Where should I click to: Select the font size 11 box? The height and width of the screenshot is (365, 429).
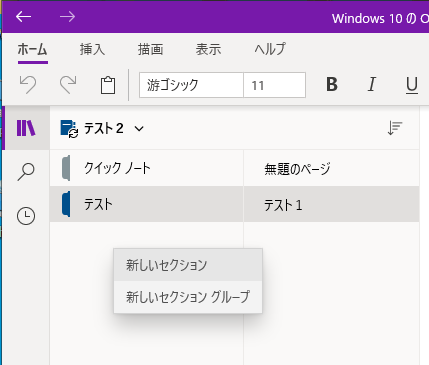point(274,85)
